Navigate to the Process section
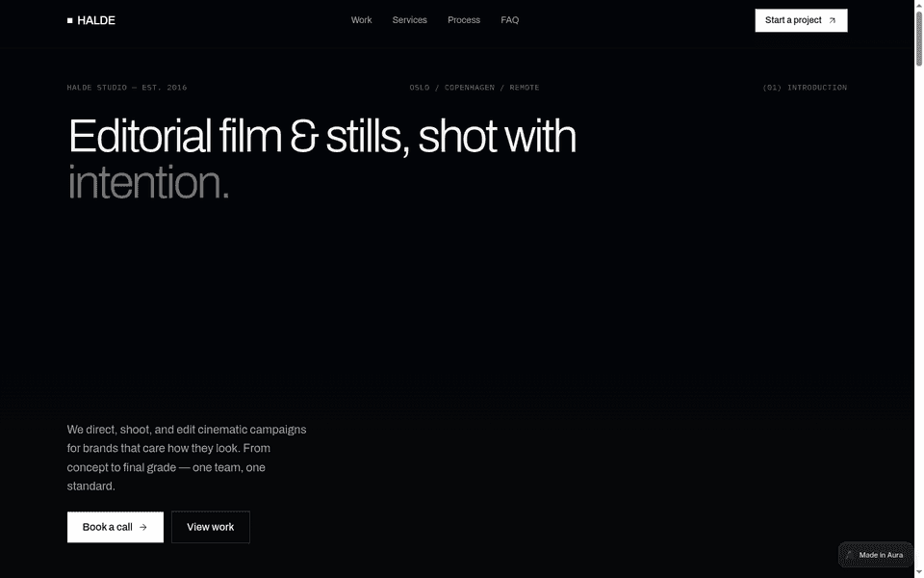The image size is (924, 578). tap(464, 20)
